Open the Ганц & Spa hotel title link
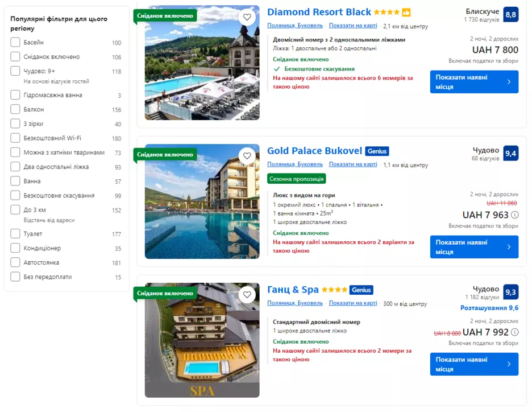532x412 pixels. [293, 290]
